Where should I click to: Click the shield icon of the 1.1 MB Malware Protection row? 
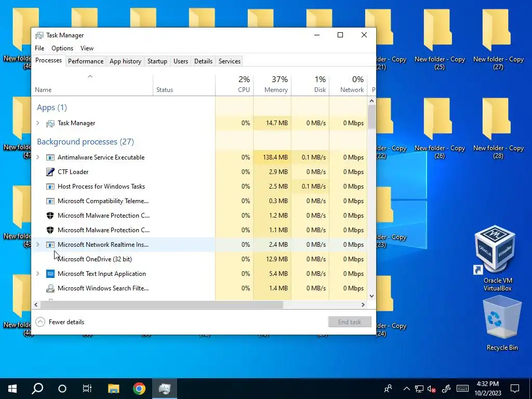[x=50, y=230]
